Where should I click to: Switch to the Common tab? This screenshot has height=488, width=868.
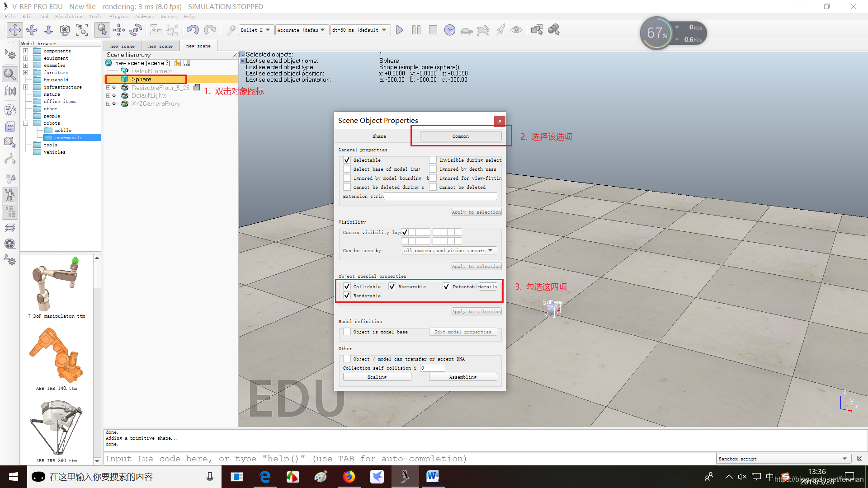tap(460, 136)
